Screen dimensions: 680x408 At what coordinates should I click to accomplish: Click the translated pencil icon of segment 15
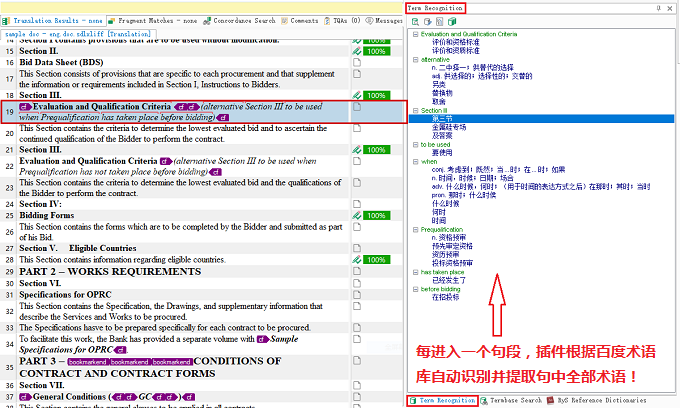[x=357, y=51]
